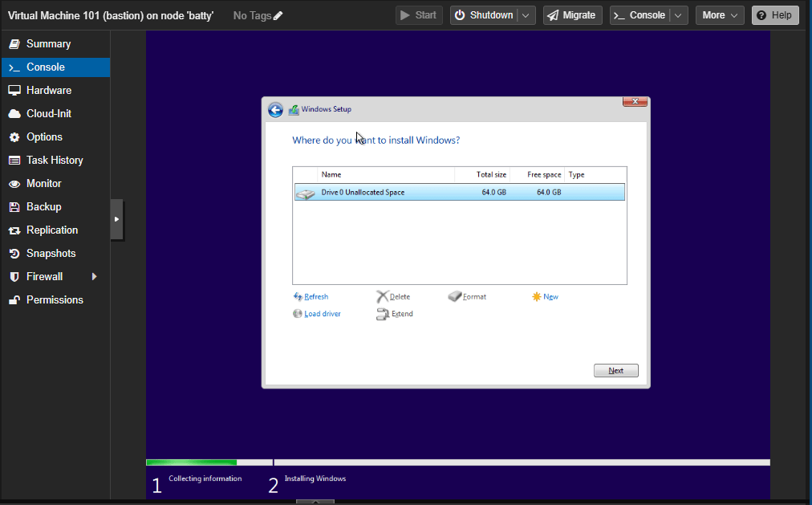
Task: Collapse the sidebar using panel handle
Action: pos(116,218)
